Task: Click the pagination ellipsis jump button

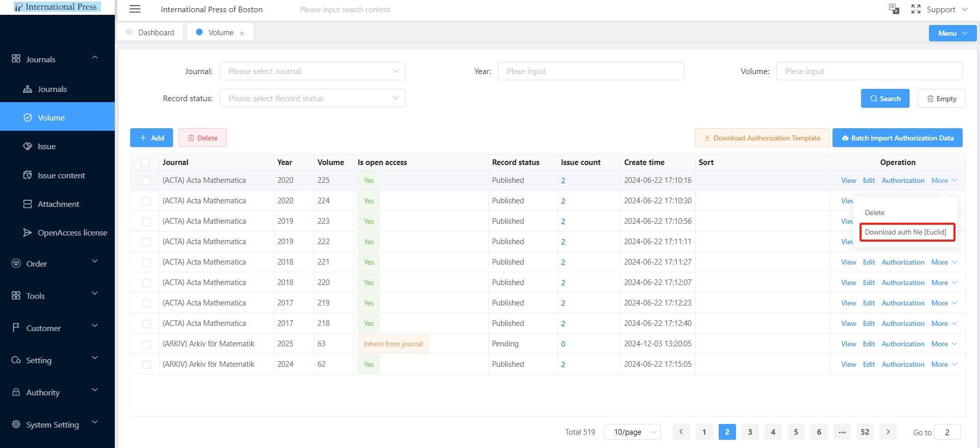Action: pyautogui.click(x=842, y=432)
